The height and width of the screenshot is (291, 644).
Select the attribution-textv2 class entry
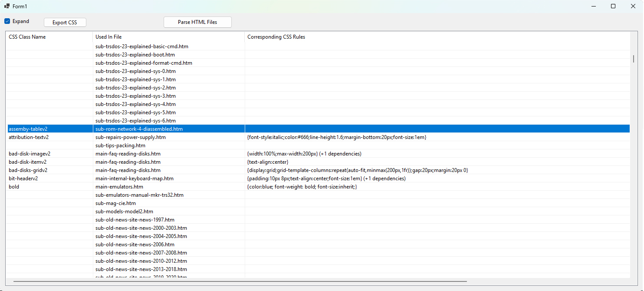point(29,137)
